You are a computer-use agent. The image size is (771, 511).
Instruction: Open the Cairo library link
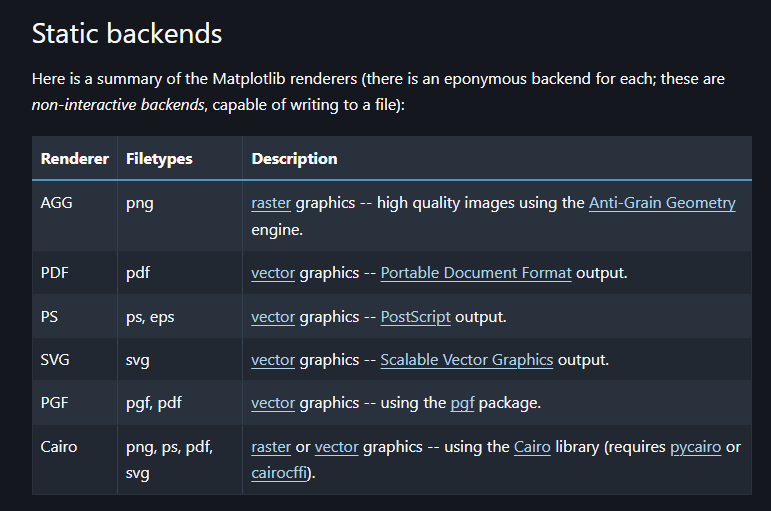click(x=532, y=447)
